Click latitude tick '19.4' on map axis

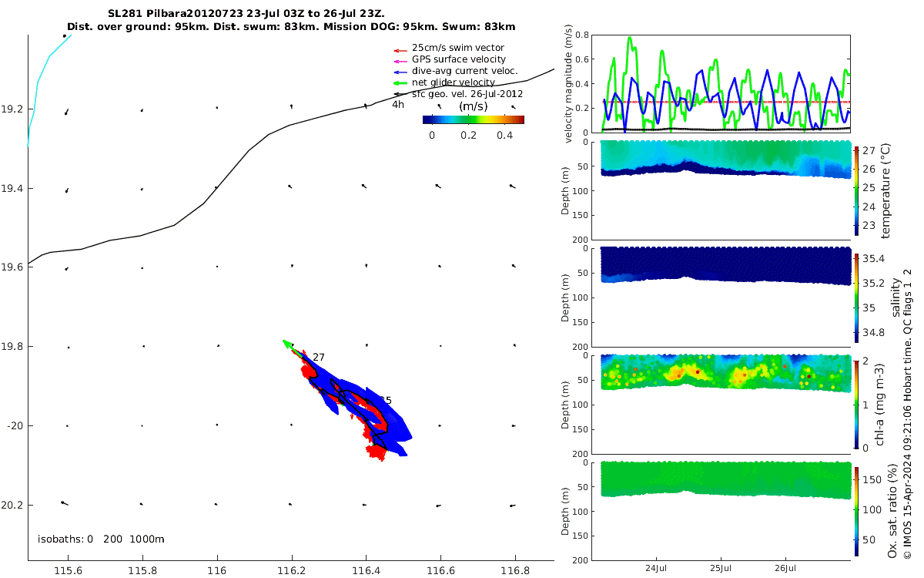click(x=11, y=188)
